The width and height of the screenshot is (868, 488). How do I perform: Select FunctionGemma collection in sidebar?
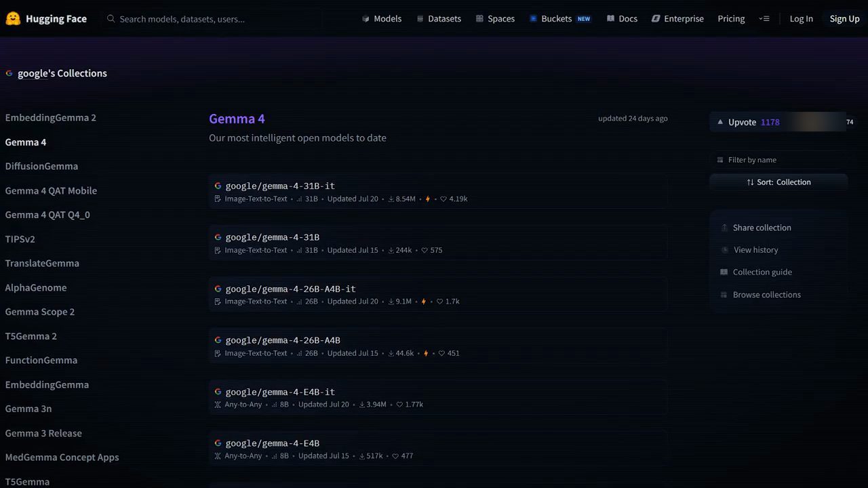(x=41, y=360)
